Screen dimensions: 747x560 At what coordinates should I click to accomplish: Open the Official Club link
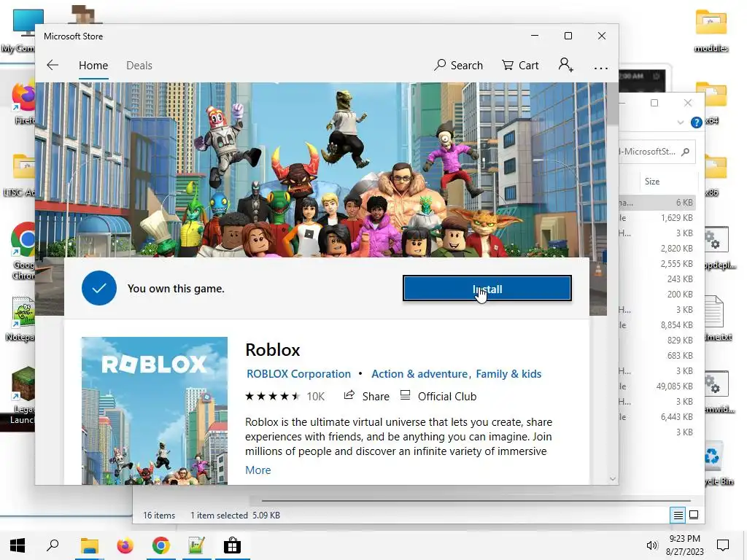point(438,396)
